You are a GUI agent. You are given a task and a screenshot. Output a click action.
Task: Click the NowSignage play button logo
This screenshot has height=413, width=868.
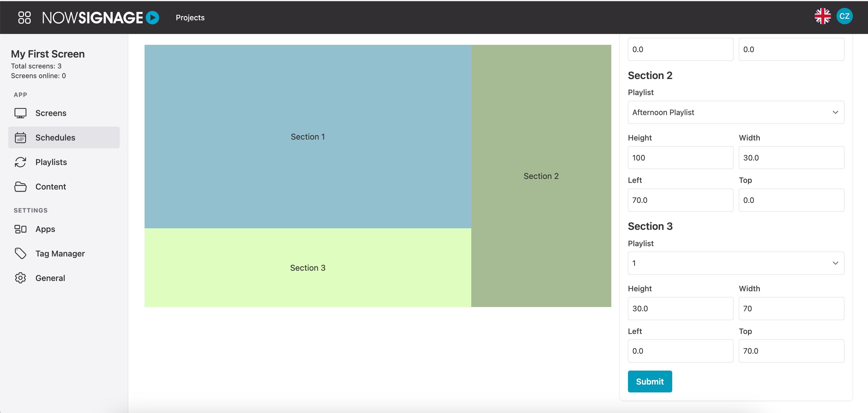click(152, 17)
